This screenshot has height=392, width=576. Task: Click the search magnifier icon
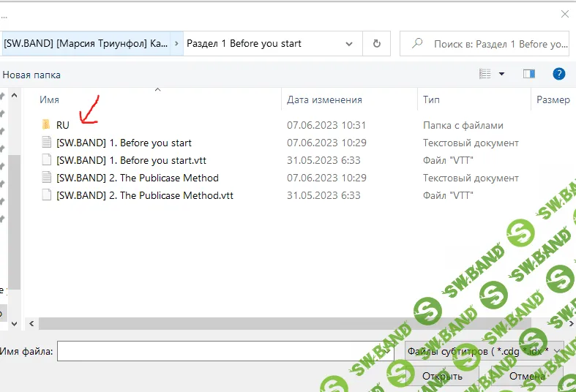pos(416,44)
